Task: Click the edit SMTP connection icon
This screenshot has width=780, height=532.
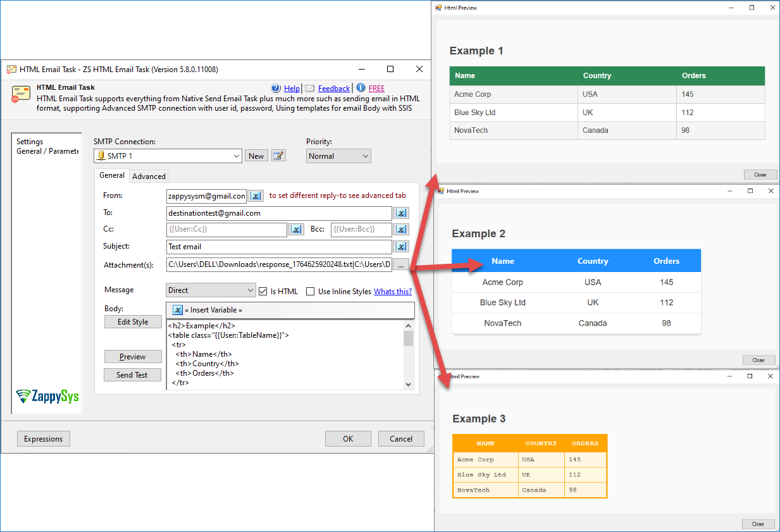Action: coord(278,156)
